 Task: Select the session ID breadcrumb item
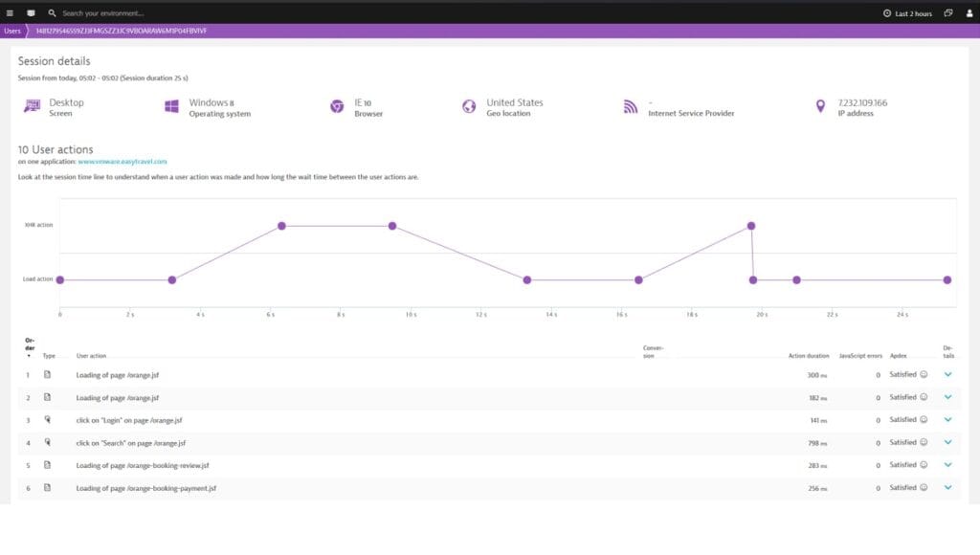121,31
